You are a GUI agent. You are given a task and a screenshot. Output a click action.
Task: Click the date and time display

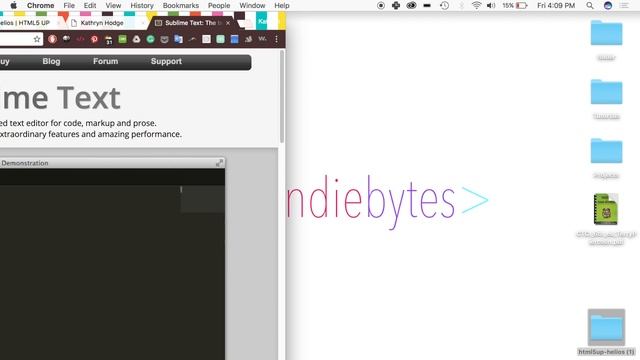[x=556, y=5]
